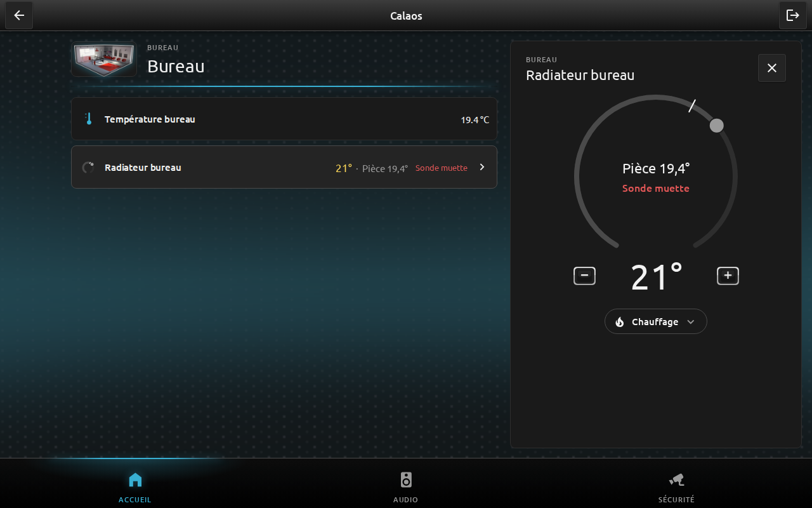Click the flame icon in Chauffage selector
The height and width of the screenshot is (508, 812).
(x=620, y=322)
